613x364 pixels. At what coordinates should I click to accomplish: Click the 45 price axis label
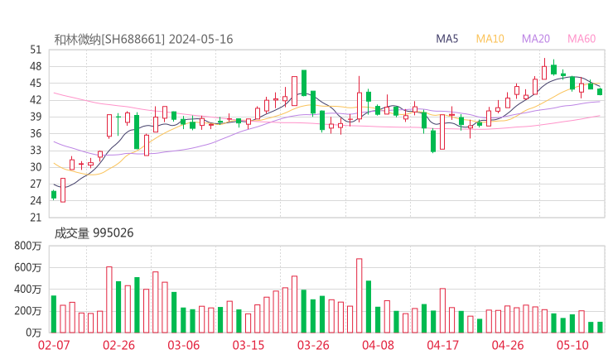click(36, 84)
